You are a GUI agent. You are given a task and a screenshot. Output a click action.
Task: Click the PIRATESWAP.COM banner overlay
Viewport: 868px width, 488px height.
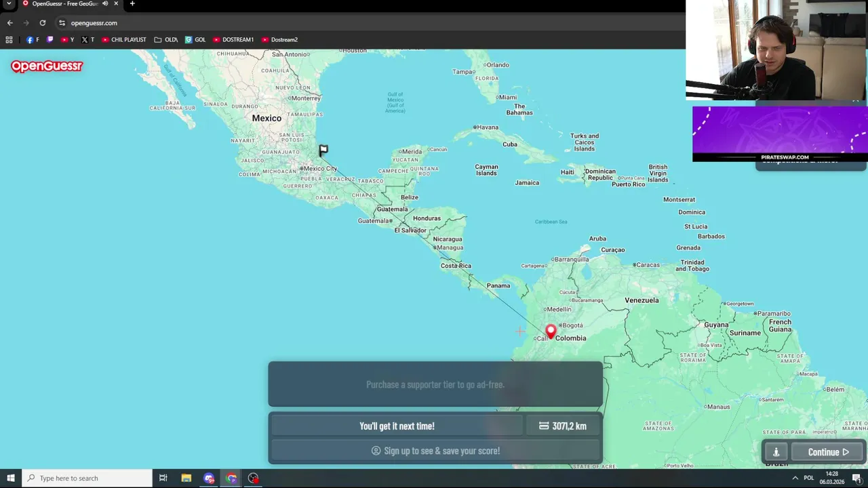point(780,134)
